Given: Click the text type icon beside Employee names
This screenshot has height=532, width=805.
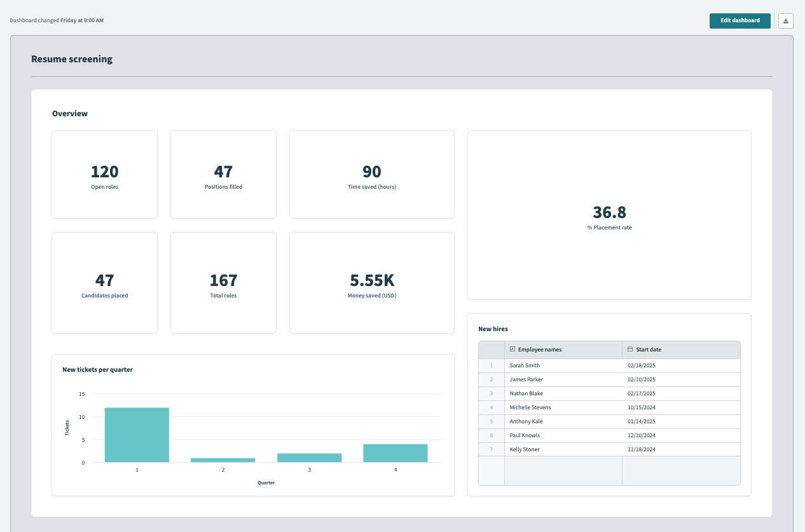Looking at the screenshot, I should (513, 350).
